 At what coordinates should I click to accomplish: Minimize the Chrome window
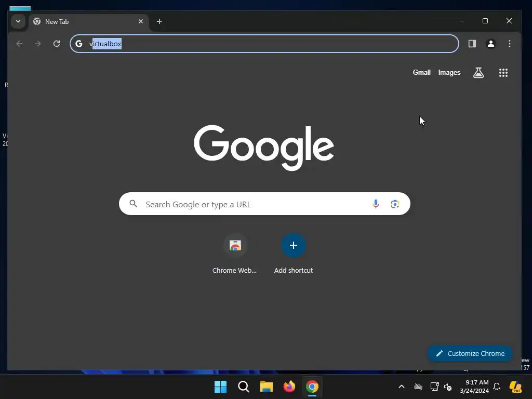pyautogui.click(x=461, y=21)
